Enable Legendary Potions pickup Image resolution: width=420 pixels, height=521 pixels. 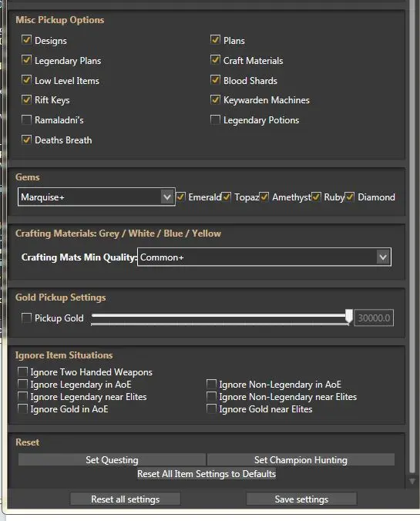(x=215, y=119)
